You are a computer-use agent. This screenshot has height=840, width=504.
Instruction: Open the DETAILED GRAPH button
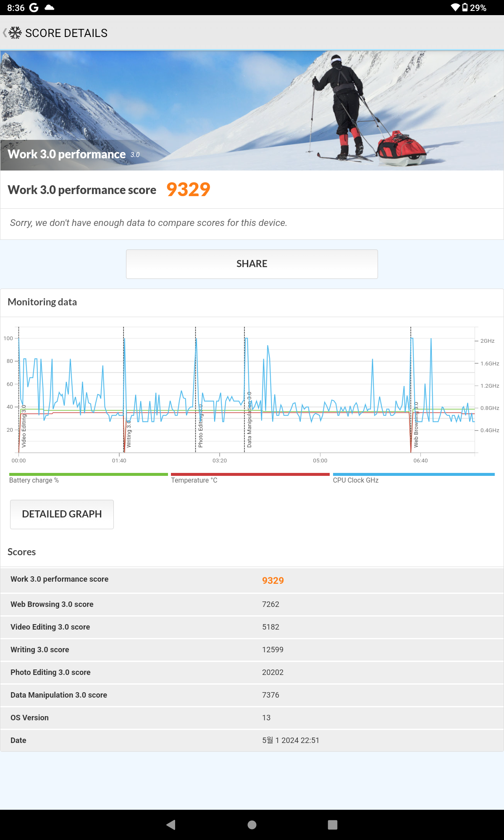click(62, 514)
